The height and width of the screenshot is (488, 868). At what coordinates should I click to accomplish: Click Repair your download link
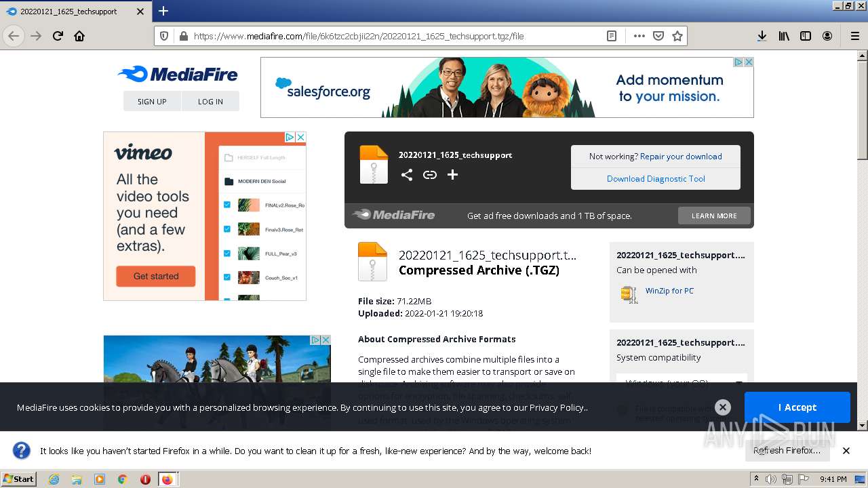[x=681, y=156]
